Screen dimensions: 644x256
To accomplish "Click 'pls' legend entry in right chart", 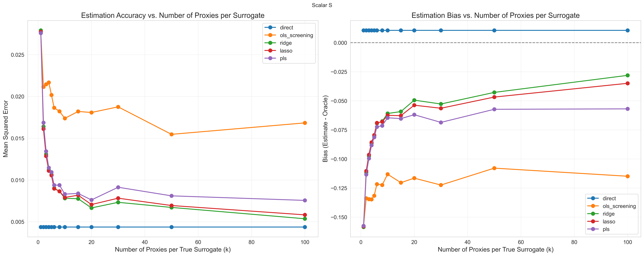I will [606, 229].
